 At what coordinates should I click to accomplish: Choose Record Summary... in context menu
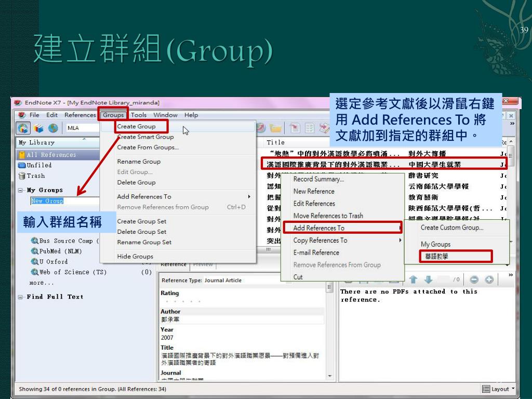[318, 179]
